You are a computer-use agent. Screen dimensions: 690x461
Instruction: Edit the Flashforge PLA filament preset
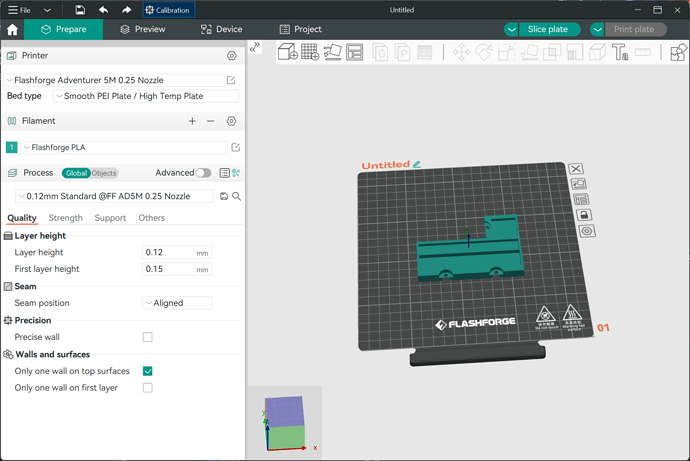[x=235, y=147]
